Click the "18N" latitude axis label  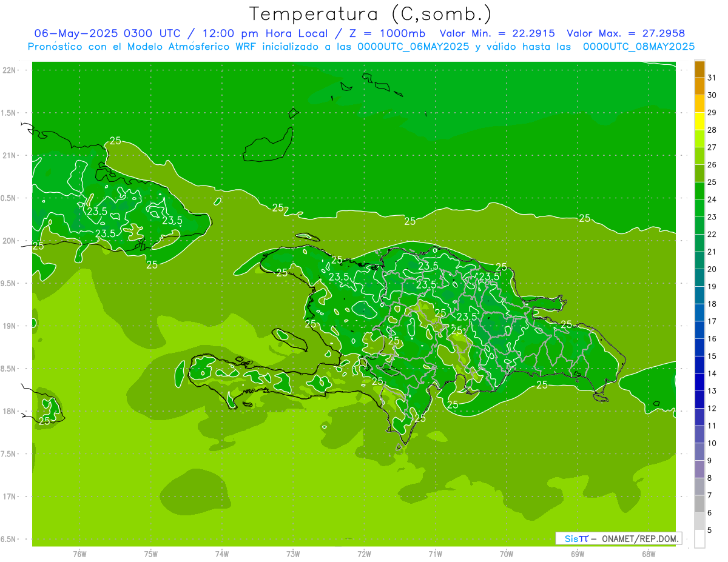(9, 412)
